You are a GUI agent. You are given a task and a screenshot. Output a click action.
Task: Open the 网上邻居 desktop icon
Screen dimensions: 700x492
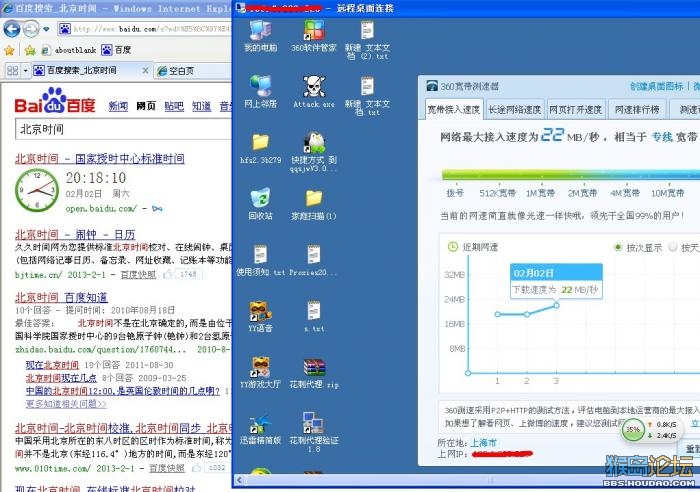260,92
